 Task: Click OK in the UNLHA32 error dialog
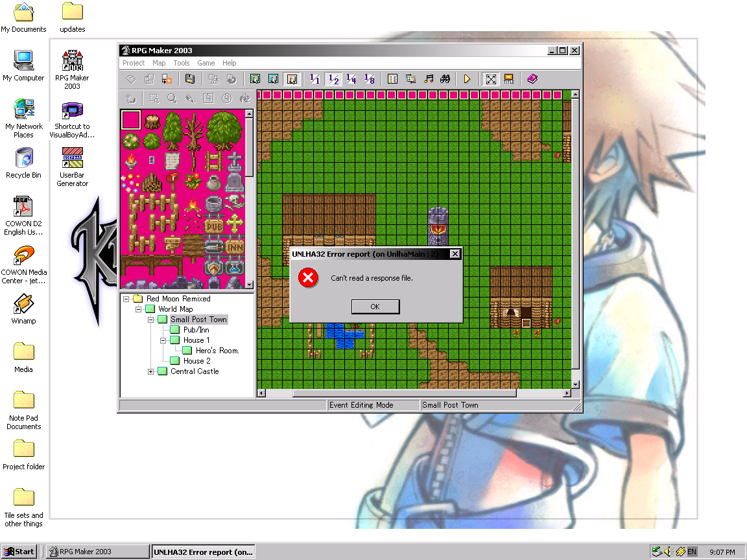(x=375, y=307)
